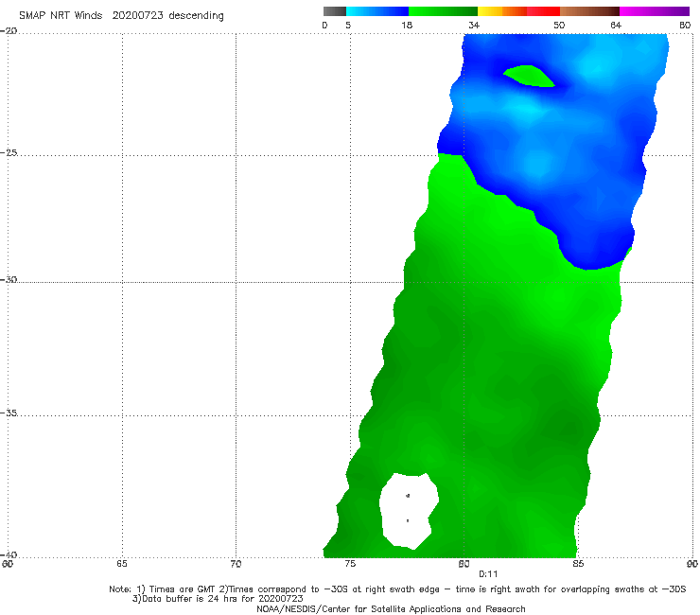The width and height of the screenshot is (700, 615).
Task: Click the white data gap in the green swath
Action: (409, 511)
